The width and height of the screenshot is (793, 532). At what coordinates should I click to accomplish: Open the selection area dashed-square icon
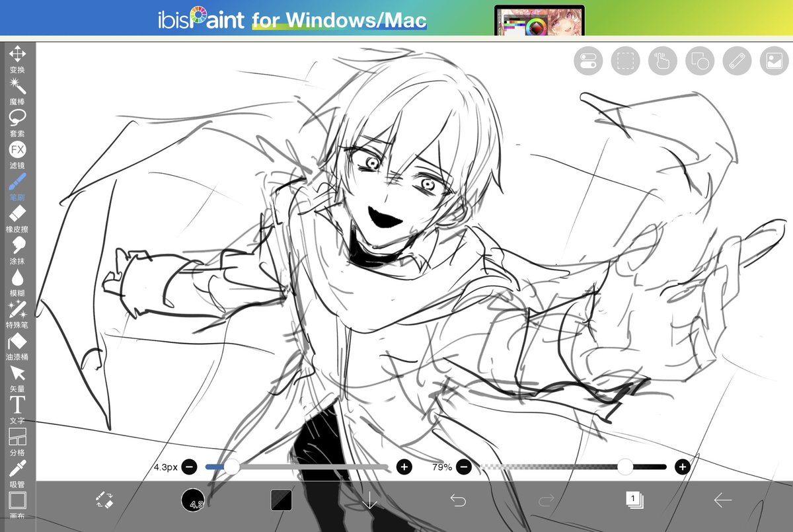(x=625, y=61)
